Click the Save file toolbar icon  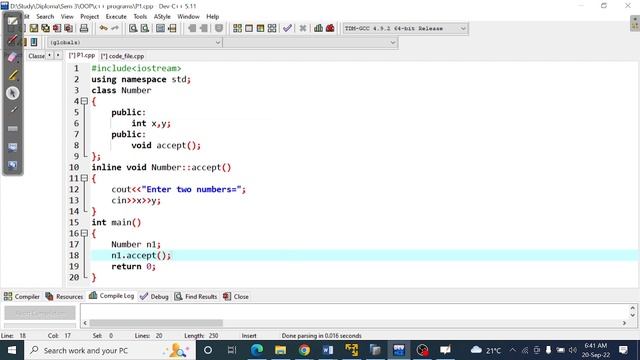(x=34, y=28)
